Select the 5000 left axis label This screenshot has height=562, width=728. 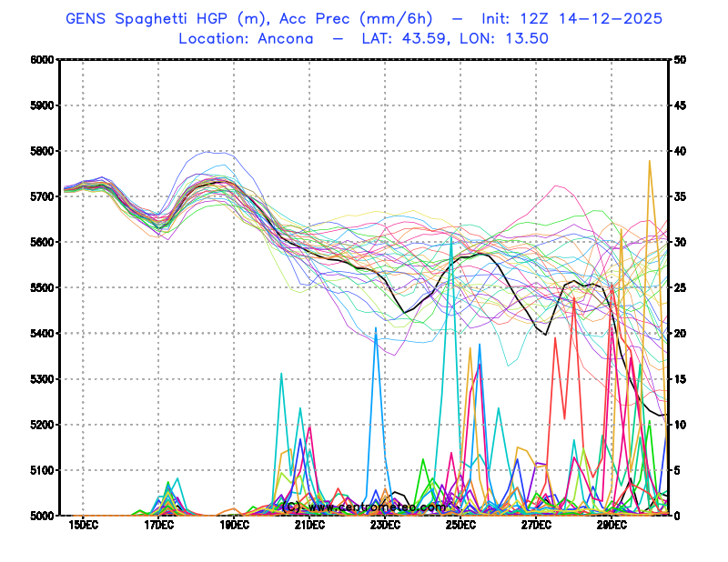42,516
